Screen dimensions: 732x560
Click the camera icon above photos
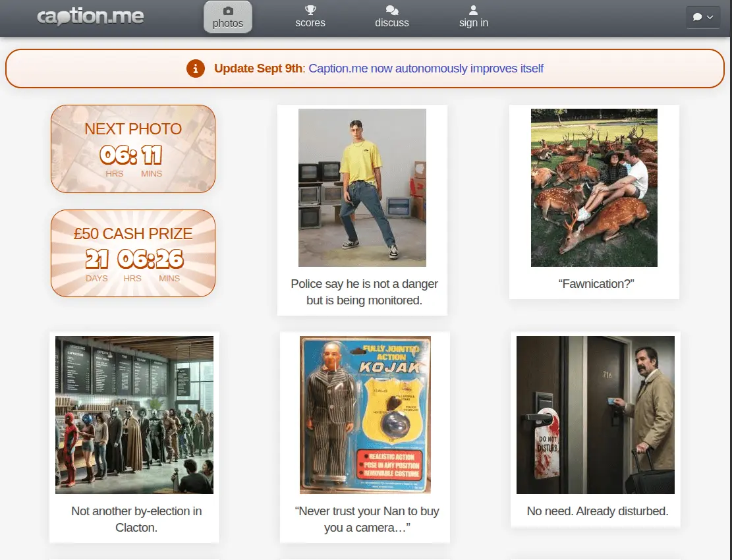[x=228, y=11]
